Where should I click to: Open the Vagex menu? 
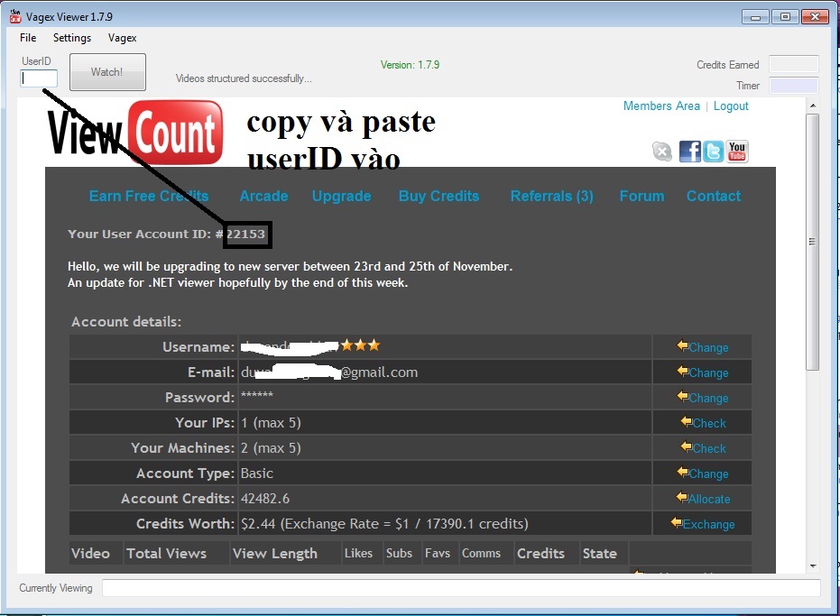[122, 38]
